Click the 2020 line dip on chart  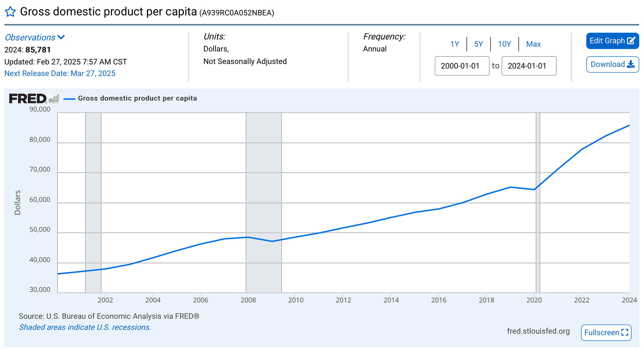534,189
